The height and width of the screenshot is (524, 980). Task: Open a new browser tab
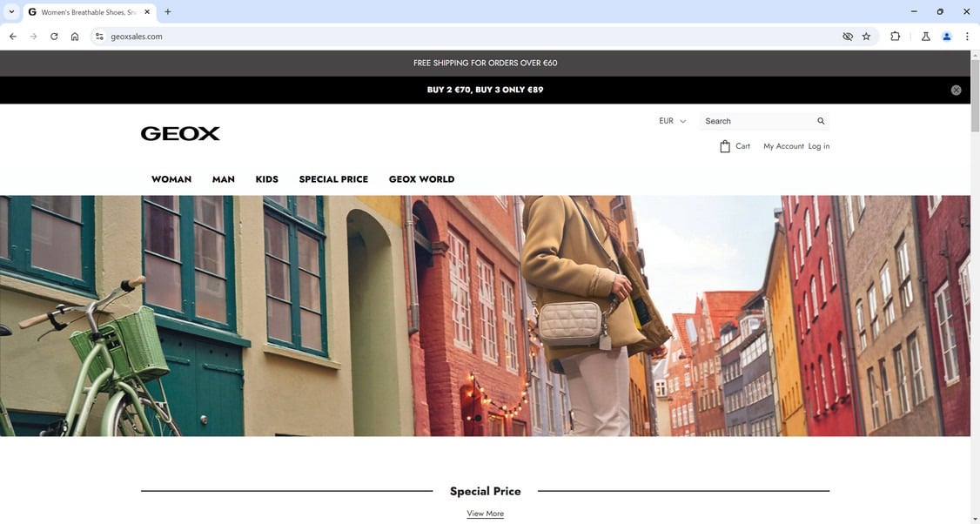click(x=167, y=12)
